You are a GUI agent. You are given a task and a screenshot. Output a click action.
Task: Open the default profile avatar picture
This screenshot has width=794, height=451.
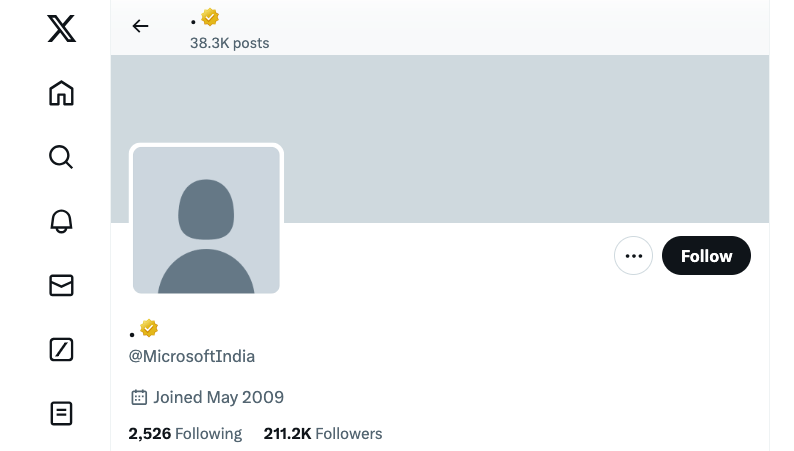[x=206, y=220]
